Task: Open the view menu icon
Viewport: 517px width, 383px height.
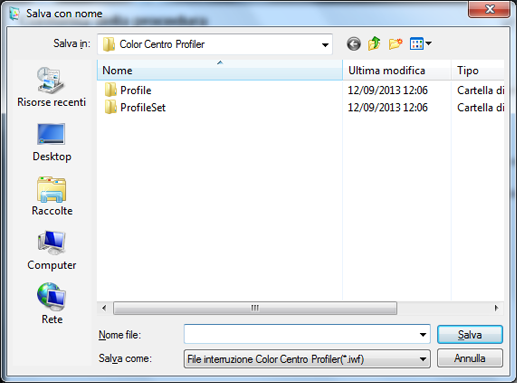Action: [x=420, y=44]
